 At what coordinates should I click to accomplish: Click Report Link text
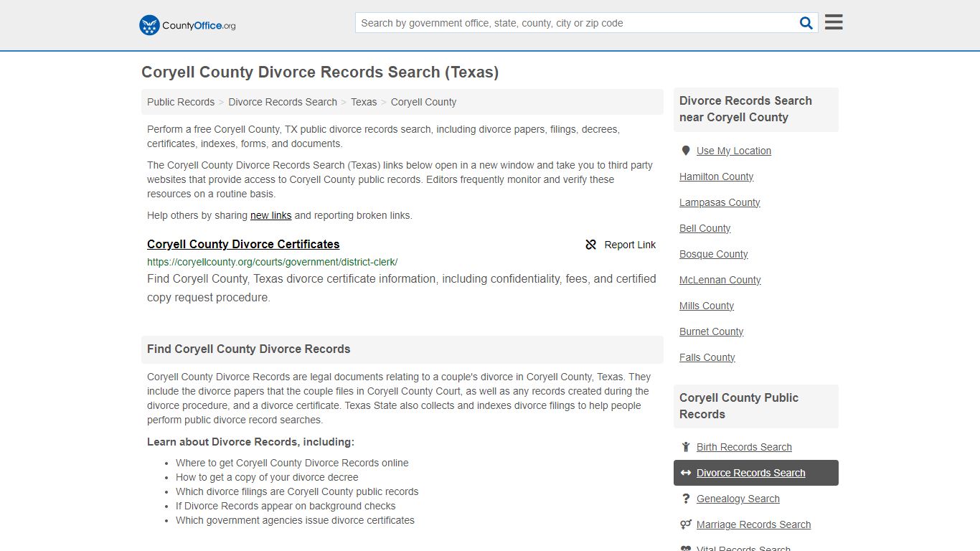click(x=630, y=245)
